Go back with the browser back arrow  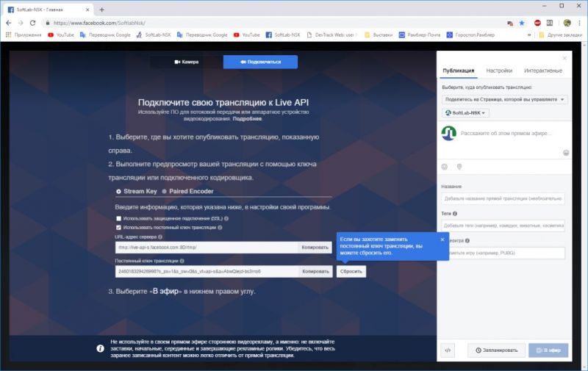tap(9, 23)
